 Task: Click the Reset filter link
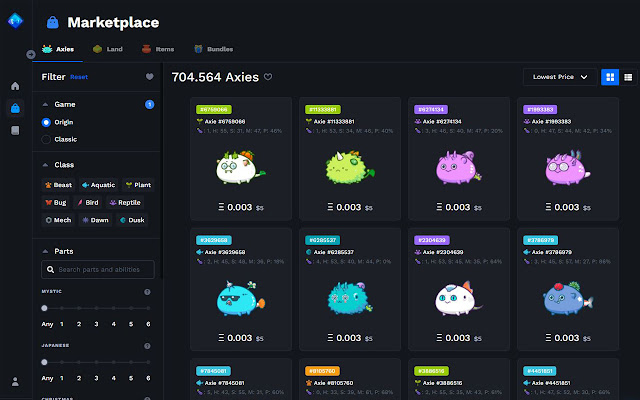[79, 77]
